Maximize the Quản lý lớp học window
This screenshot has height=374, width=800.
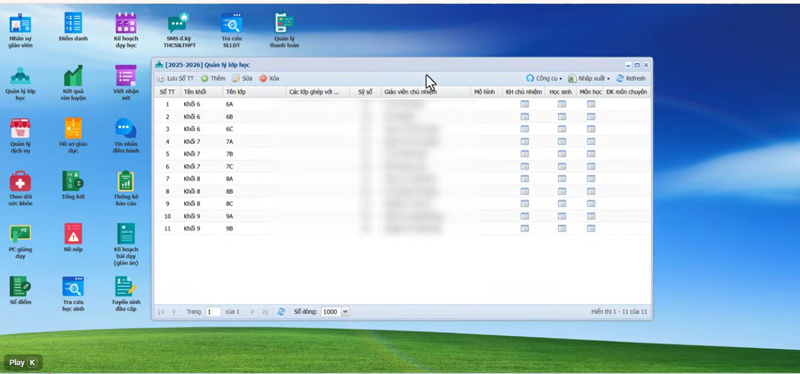pyautogui.click(x=637, y=65)
